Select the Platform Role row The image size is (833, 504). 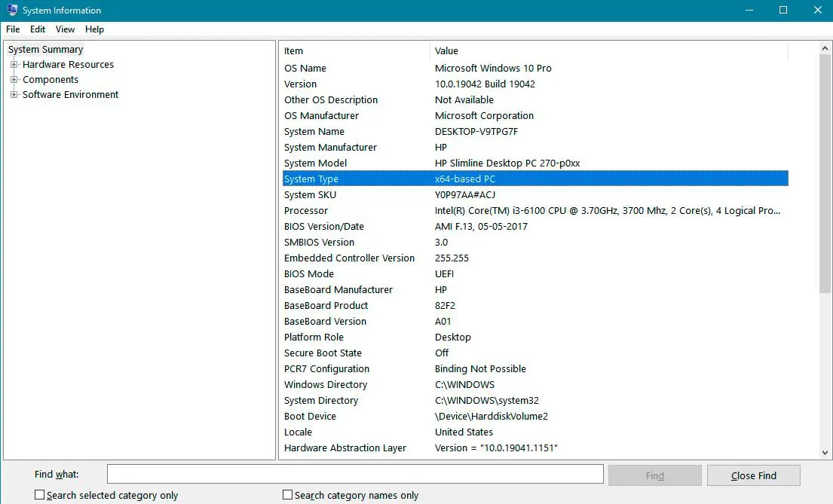tap(535, 338)
